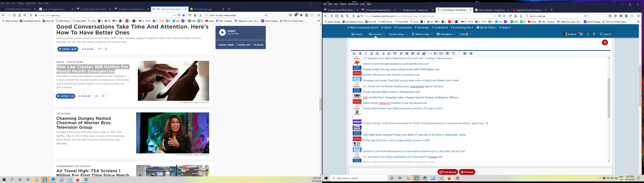
Task: Open forum alerts bell icon
Action: (588, 34)
